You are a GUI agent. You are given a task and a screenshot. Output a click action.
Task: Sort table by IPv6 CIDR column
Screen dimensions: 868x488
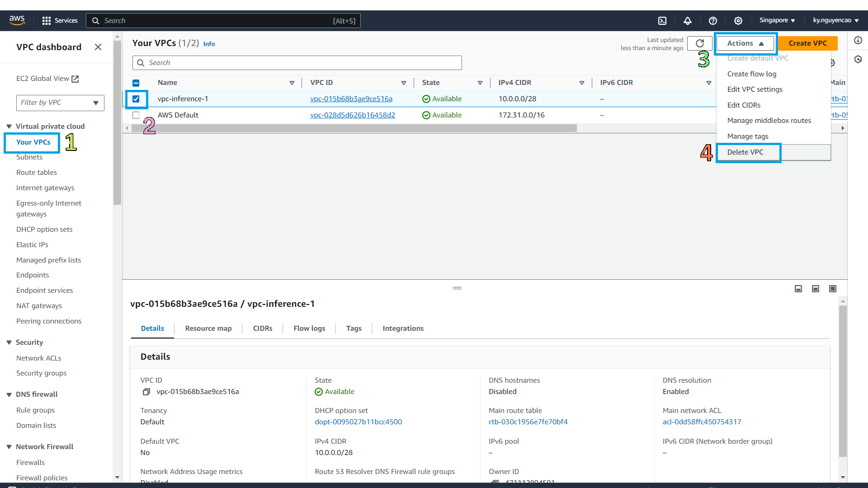709,83
